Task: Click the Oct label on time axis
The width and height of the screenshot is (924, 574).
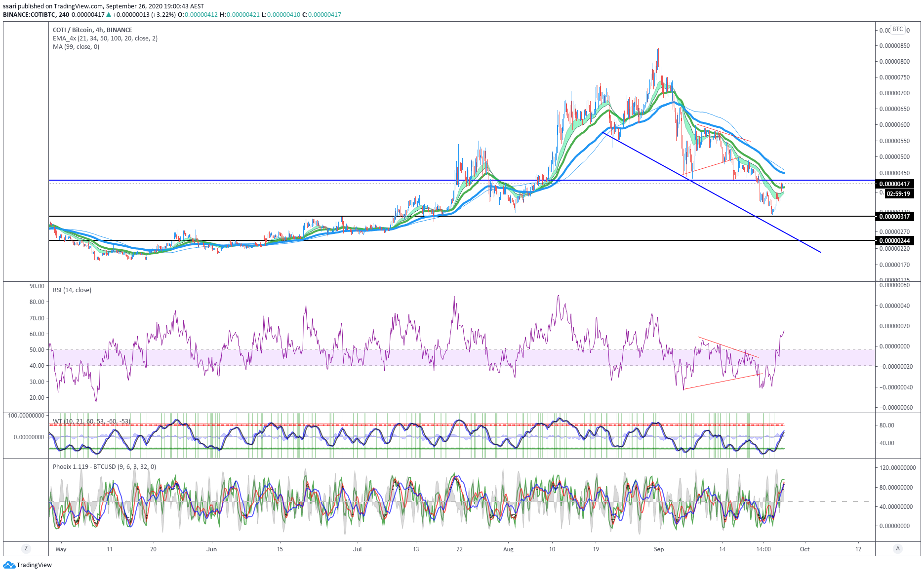Action: tap(804, 549)
